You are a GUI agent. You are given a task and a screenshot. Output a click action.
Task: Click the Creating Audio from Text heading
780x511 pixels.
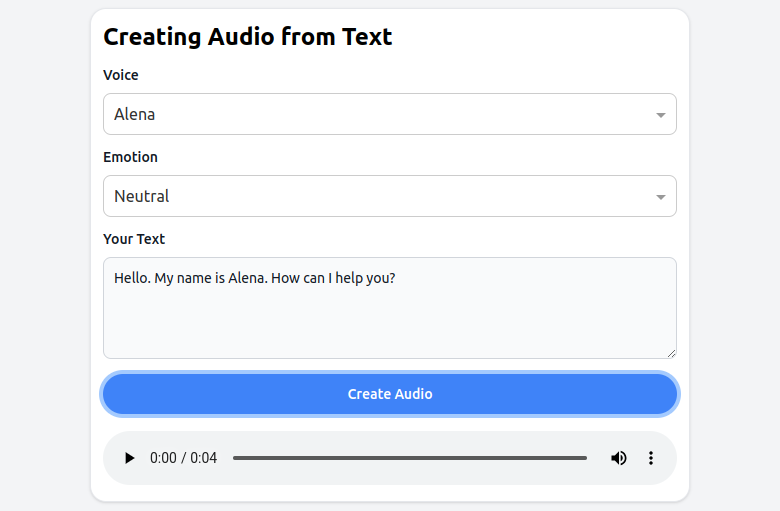tap(248, 37)
